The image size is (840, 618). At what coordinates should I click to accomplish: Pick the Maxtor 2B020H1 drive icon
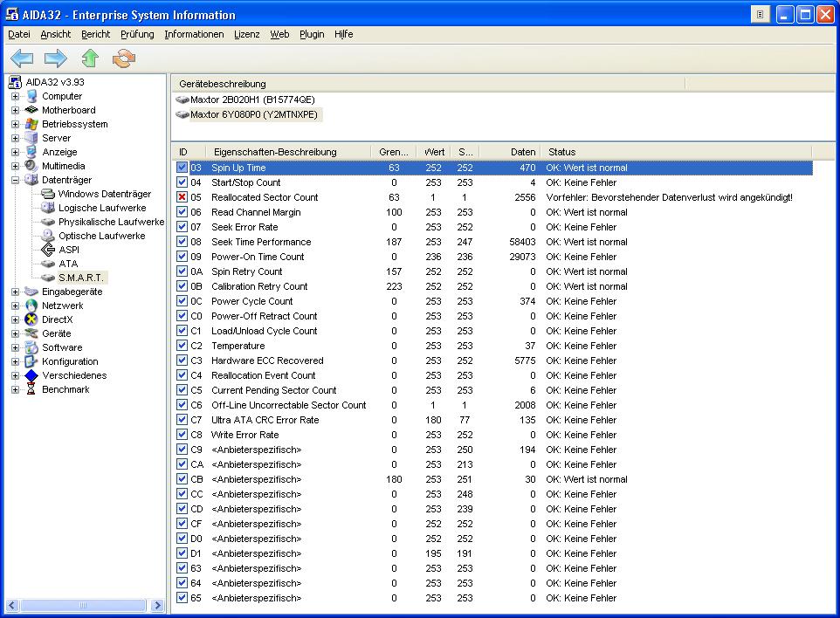[182, 100]
